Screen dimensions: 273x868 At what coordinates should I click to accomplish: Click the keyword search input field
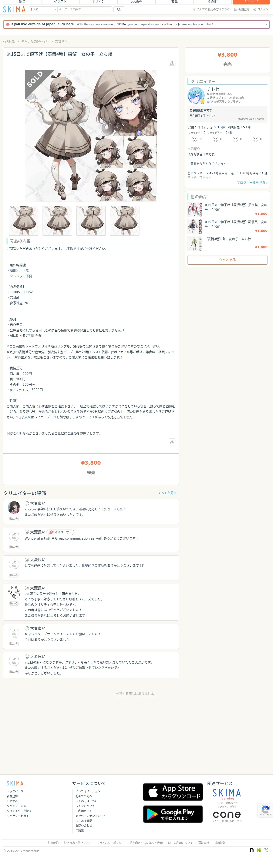pyautogui.click(x=84, y=9)
